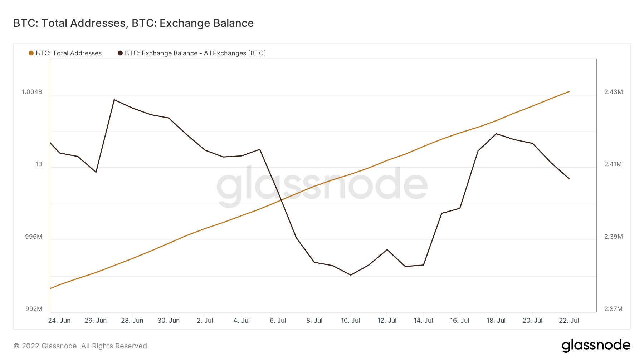The width and height of the screenshot is (644, 362).
Task: Click the 1B left axis label
Action: 39,164
